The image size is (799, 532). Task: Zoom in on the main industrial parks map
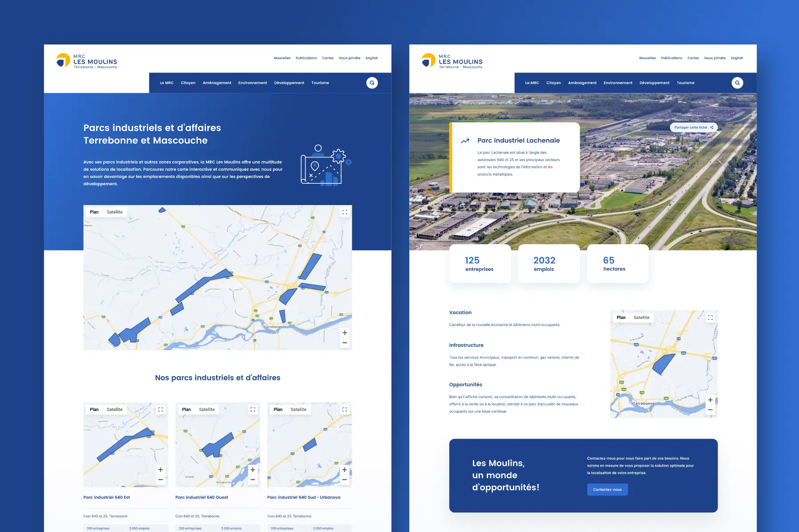pyautogui.click(x=345, y=333)
